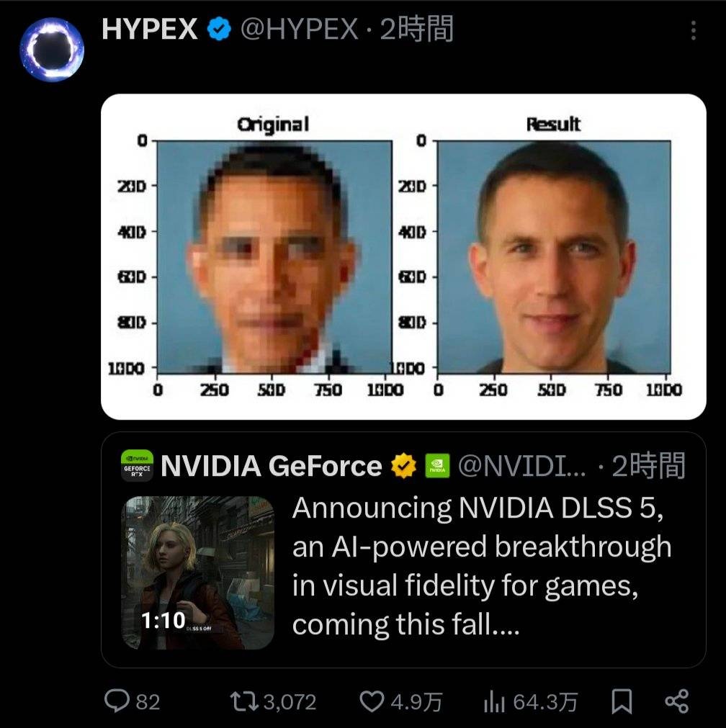The width and height of the screenshot is (726, 728).
Task: Repost using the retweet arrows icon
Action: 244,701
